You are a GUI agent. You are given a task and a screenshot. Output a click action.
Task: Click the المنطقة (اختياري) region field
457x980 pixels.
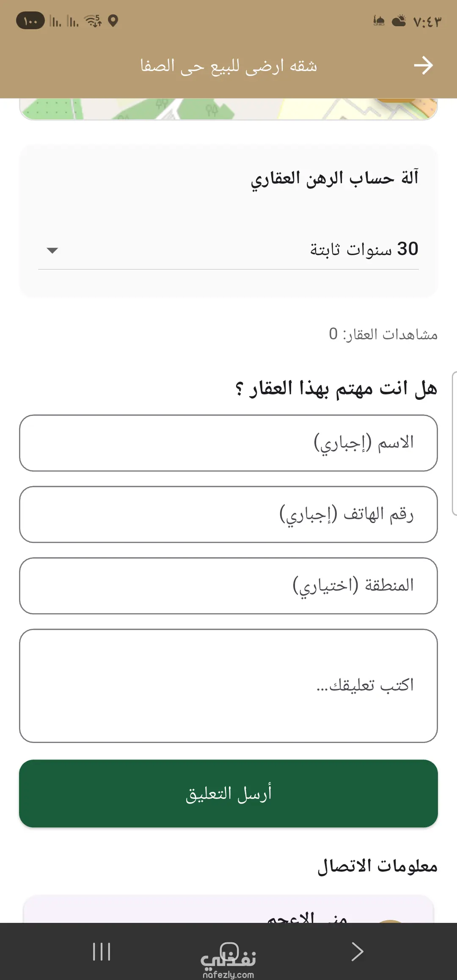click(x=228, y=586)
